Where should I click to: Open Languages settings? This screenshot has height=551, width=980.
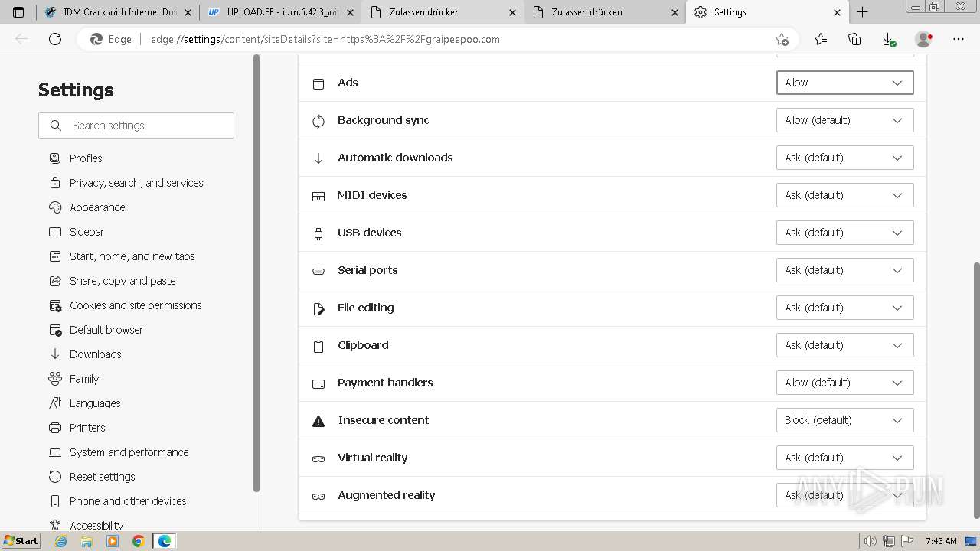pos(95,403)
